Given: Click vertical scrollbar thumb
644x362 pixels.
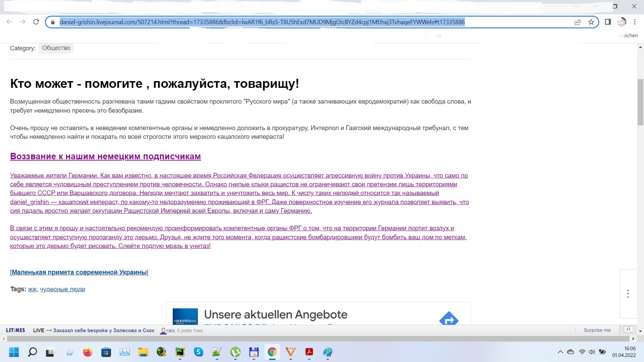Looking at the screenshot, I should (x=640, y=102).
